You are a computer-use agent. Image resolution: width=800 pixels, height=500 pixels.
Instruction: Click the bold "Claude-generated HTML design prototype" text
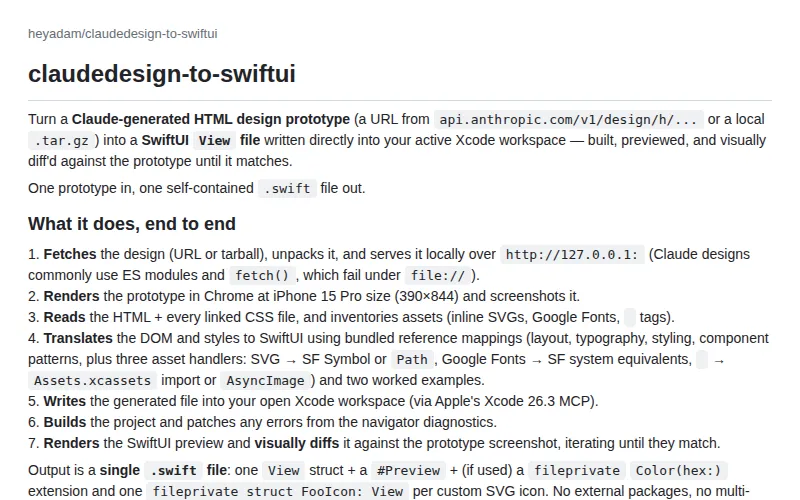(x=211, y=119)
